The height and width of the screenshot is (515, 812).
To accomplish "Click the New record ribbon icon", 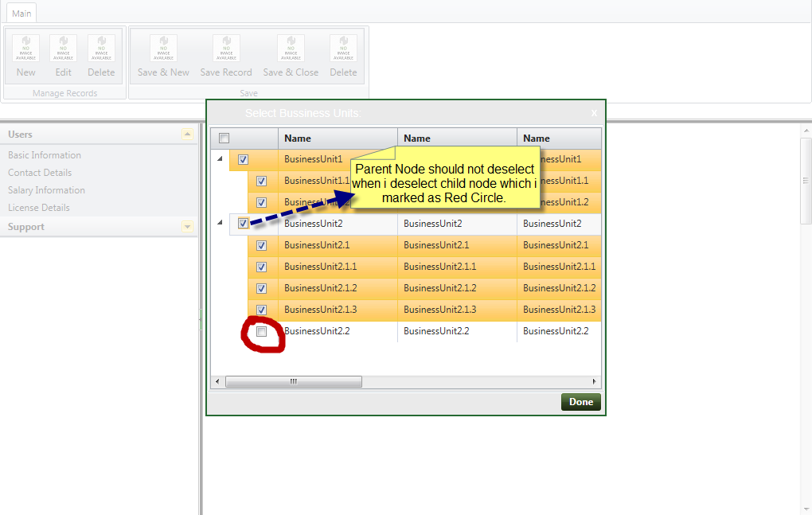I will 26,57.
